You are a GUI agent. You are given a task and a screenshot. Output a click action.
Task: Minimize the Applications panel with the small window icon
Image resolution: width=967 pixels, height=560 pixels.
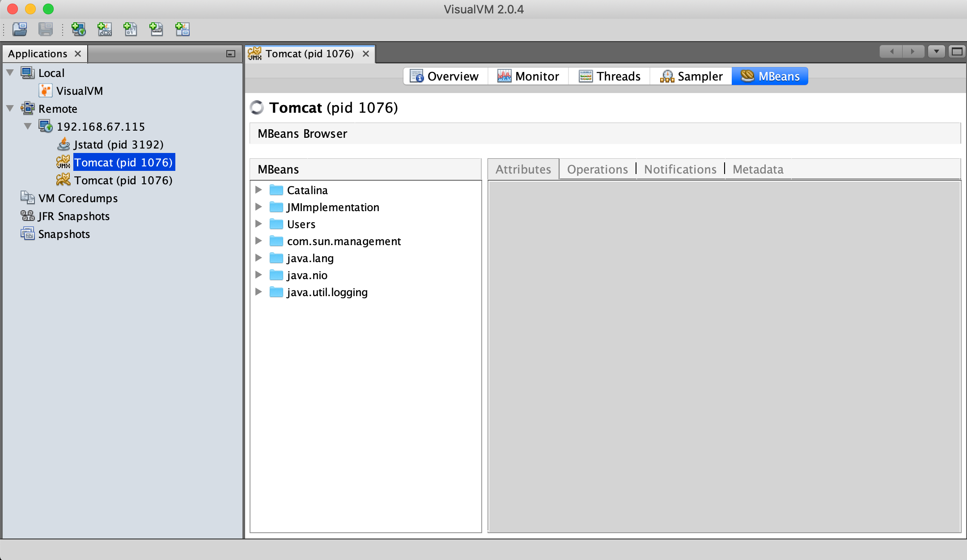(x=231, y=54)
